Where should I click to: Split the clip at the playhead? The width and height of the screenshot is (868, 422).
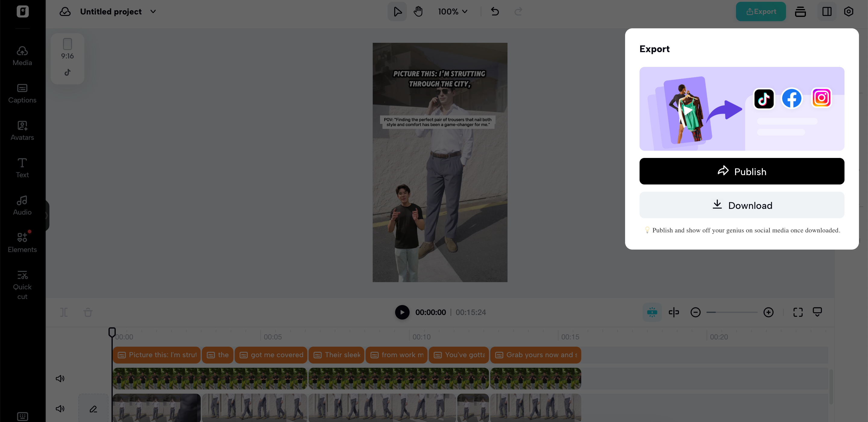[64, 312]
